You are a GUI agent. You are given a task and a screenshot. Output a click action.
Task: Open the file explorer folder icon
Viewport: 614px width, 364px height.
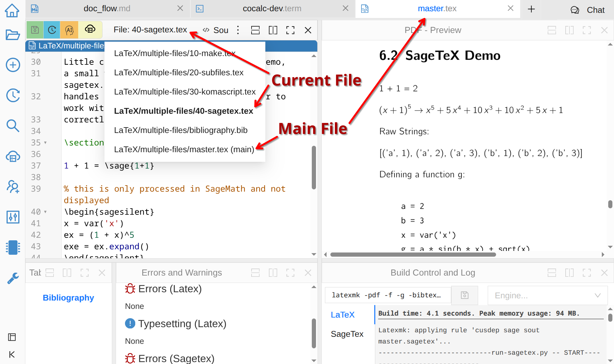13,35
